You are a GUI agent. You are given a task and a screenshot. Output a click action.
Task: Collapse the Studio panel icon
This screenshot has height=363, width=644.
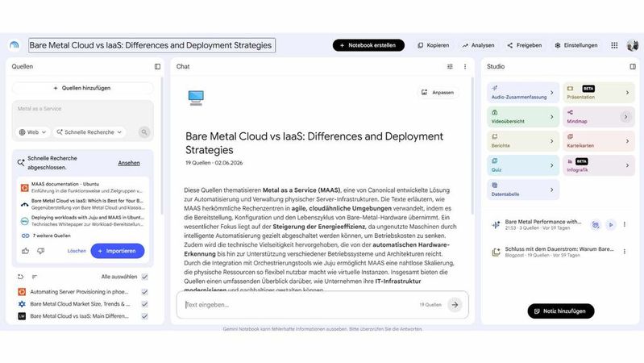[633, 67]
